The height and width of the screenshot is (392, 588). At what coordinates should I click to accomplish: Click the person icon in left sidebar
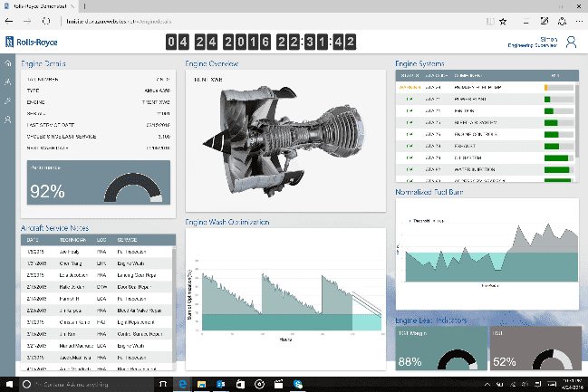click(x=8, y=119)
